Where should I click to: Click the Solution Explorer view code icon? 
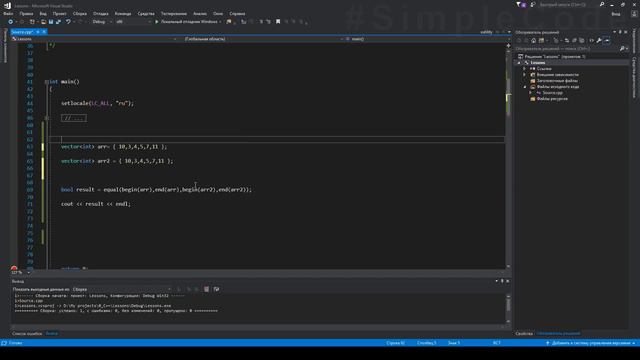pos(591,40)
